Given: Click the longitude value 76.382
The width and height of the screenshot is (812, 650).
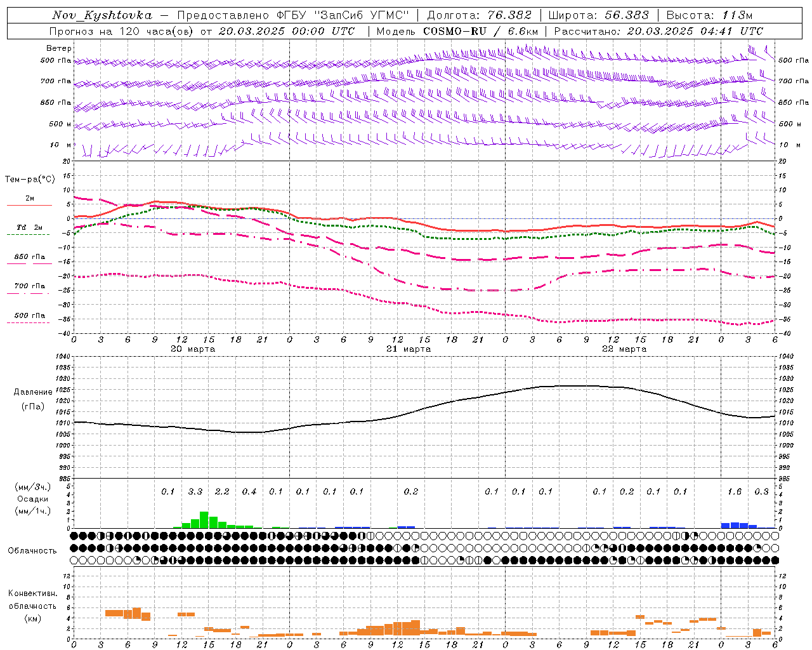Looking at the screenshot, I should (509, 15).
